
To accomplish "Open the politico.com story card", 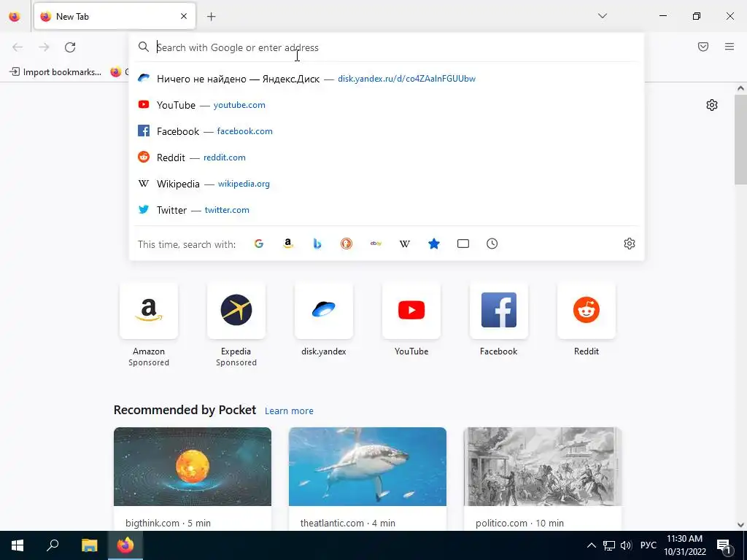I will (543, 478).
